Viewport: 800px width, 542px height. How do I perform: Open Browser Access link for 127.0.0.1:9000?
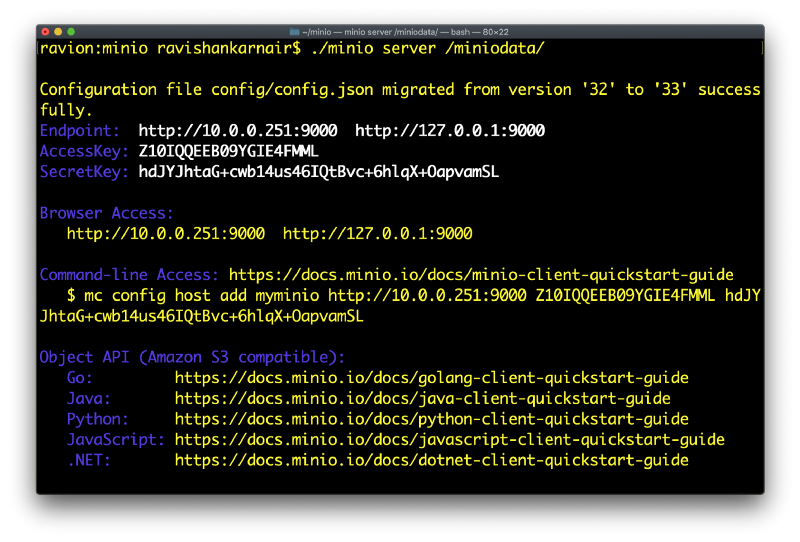tap(377, 234)
